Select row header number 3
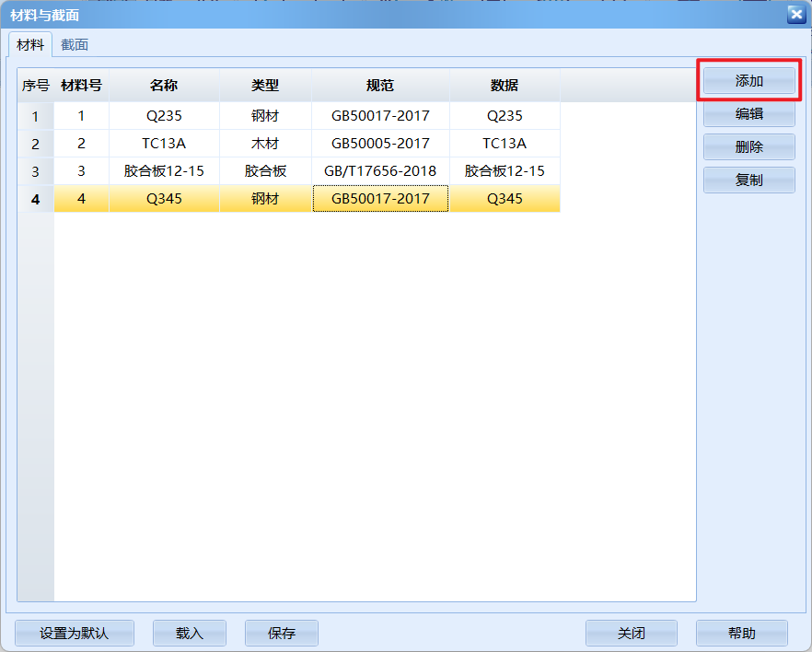Screen dimensions: 812x652 (35, 171)
